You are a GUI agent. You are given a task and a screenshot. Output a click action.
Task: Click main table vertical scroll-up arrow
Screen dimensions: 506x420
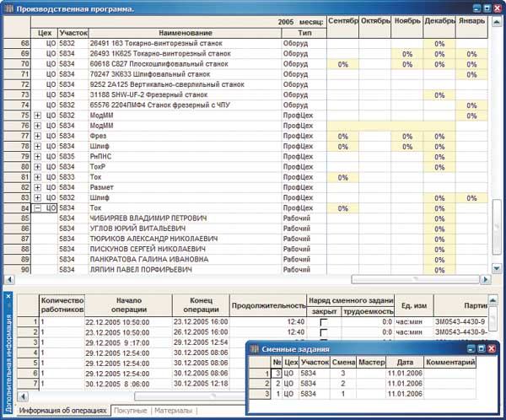tap(497, 22)
